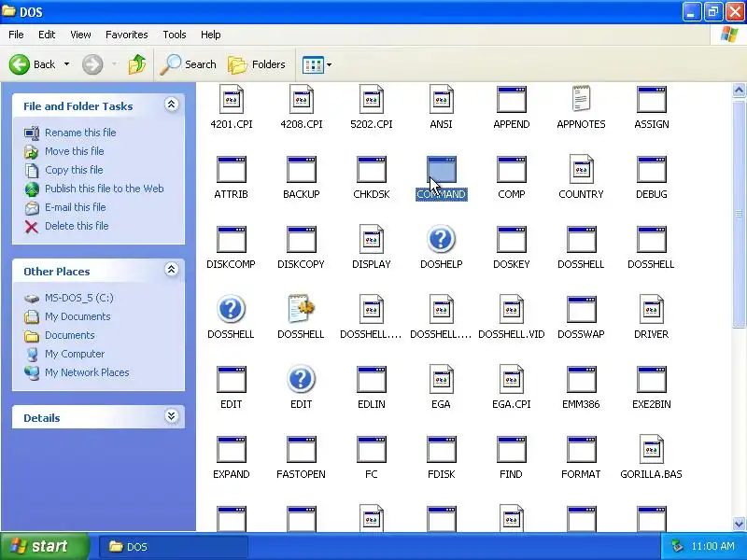The height and width of the screenshot is (560, 747).
Task: Select the EXPAND program icon
Action: click(231, 450)
